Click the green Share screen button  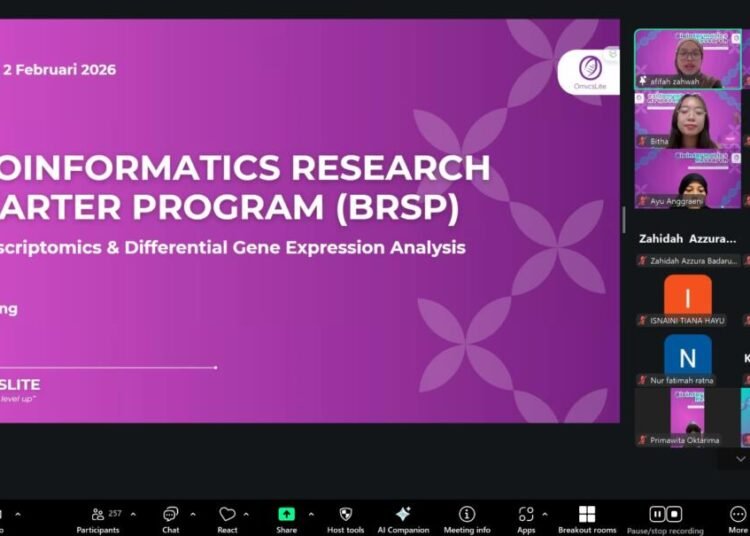[x=286, y=514]
